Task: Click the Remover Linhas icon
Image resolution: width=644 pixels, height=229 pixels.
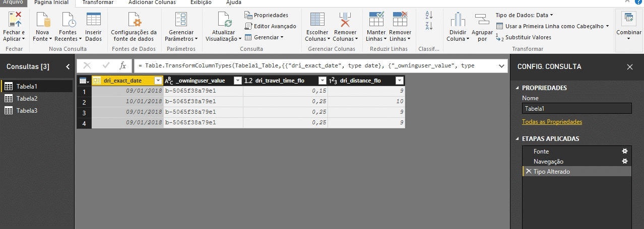Action: (x=400, y=19)
